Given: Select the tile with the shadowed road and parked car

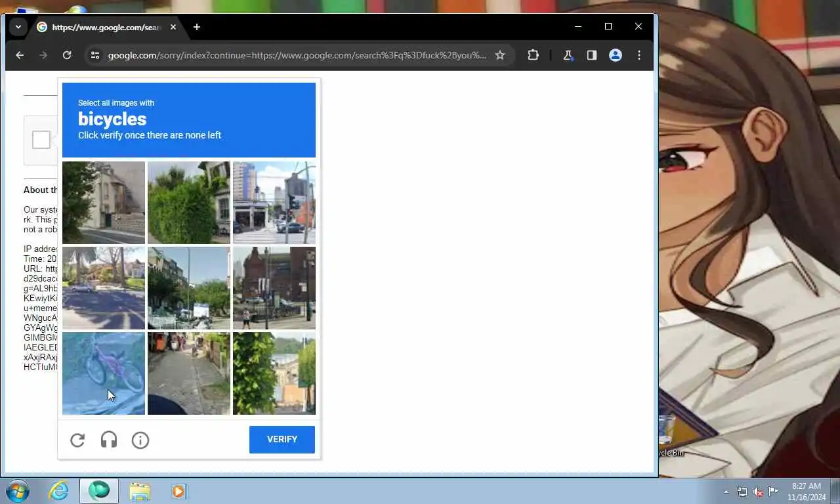Looking at the screenshot, I should (104, 288).
